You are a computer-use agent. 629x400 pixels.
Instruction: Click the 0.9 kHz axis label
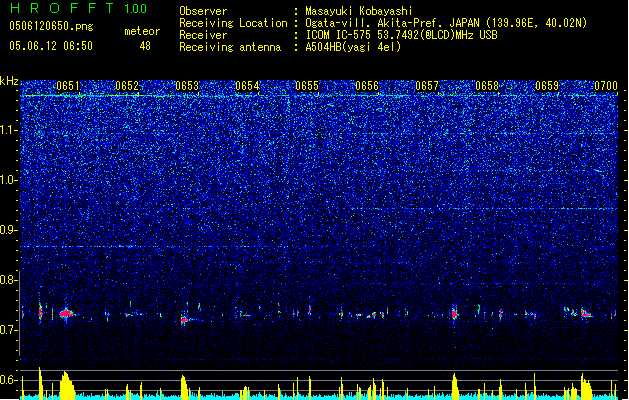9,230
